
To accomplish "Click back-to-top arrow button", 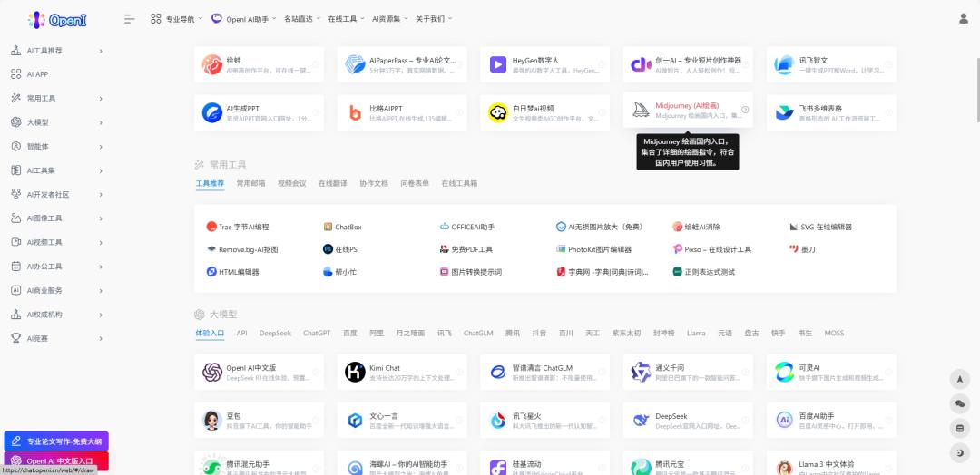I will (x=959, y=379).
